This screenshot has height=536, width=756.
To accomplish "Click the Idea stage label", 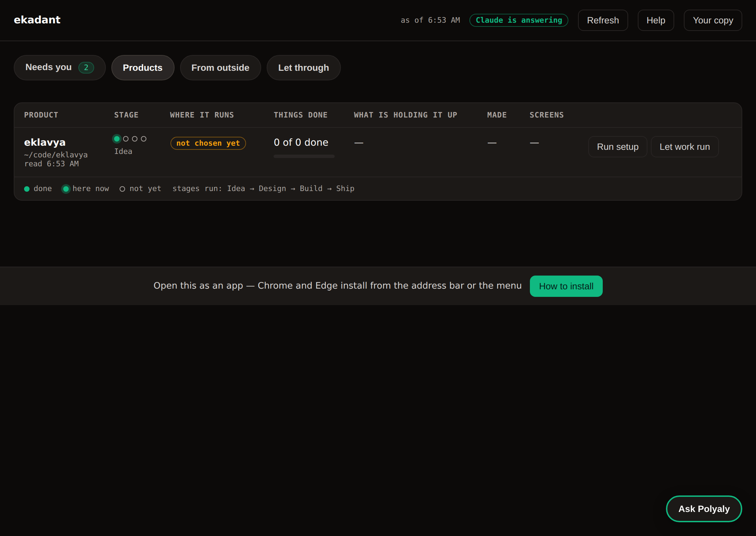I will [123, 152].
